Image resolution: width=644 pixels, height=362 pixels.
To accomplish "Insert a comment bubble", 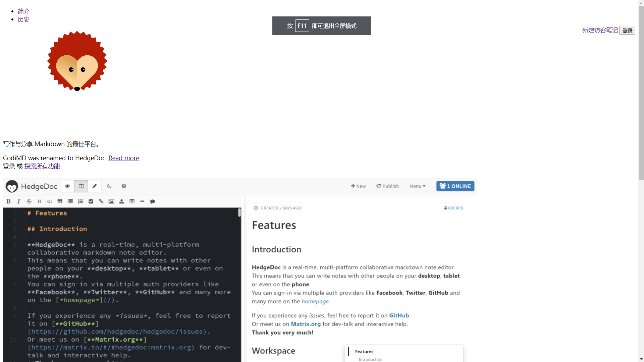I will (x=153, y=201).
